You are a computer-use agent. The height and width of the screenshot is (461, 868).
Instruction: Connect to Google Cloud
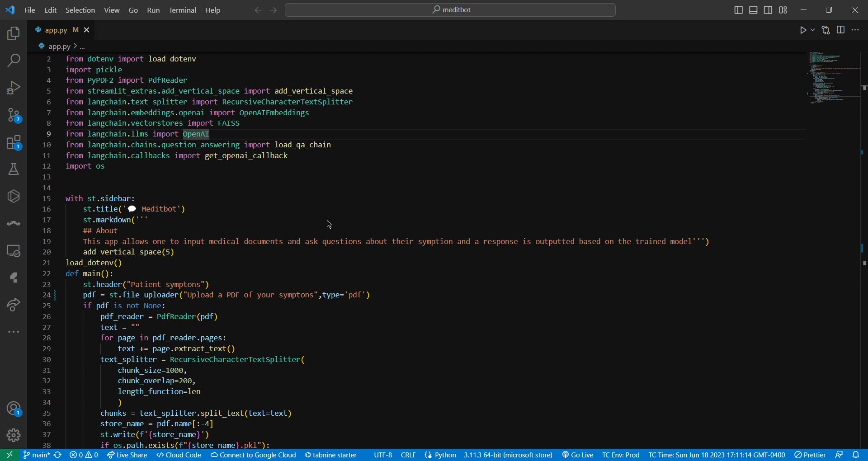pos(253,455)
